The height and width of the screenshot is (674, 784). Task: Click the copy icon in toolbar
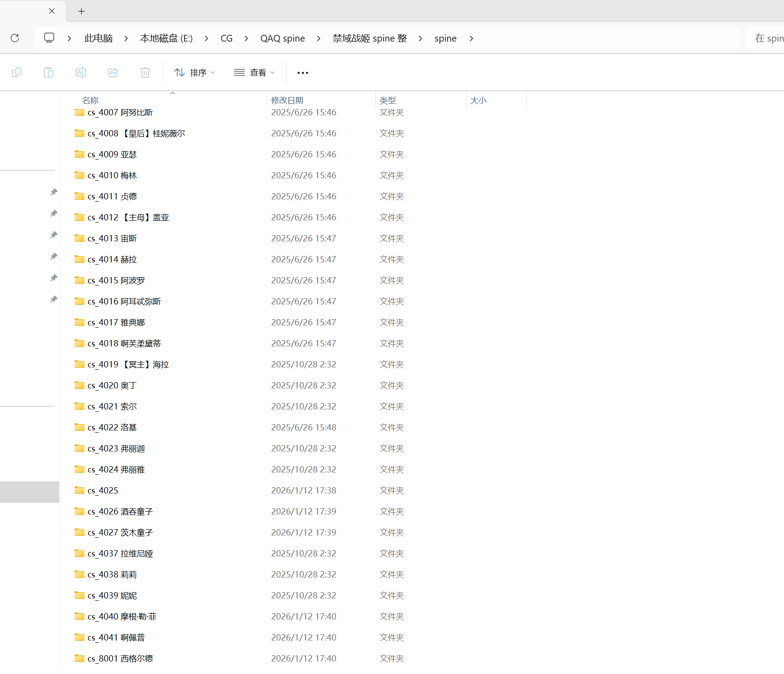(x=17, y=72)
